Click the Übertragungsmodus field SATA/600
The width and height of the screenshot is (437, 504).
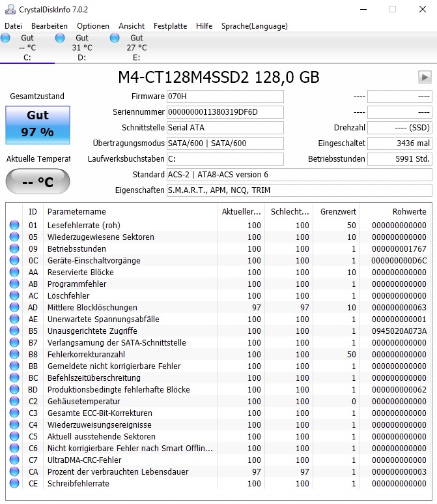point(225,143)
